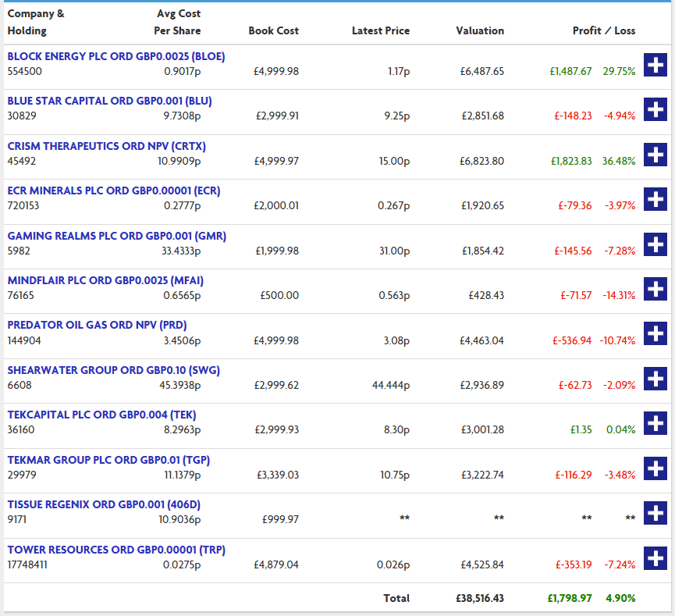Click TEKCAPITAL PLC (TEK) link

point(101,415)
